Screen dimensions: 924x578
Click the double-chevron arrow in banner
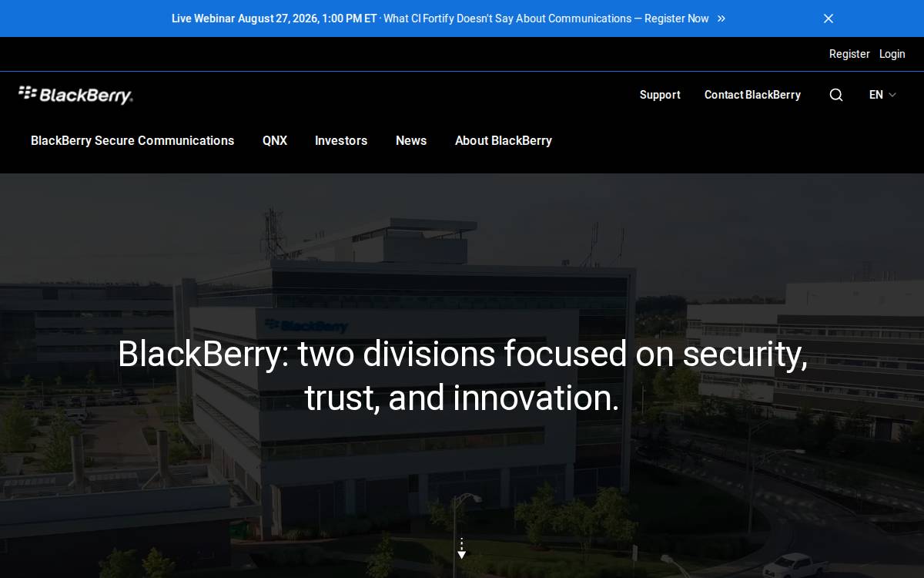click(x=721, y=18)
